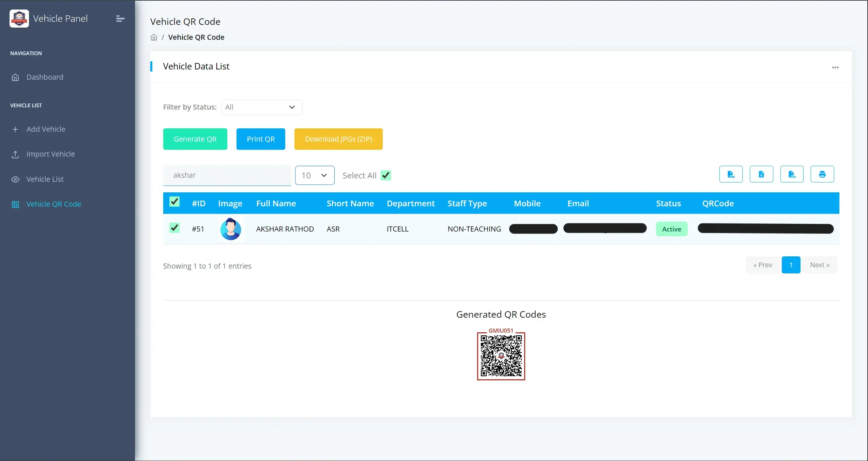Click the Image column header
Screen dimensions: 868x461
click(x=230, y=203)
